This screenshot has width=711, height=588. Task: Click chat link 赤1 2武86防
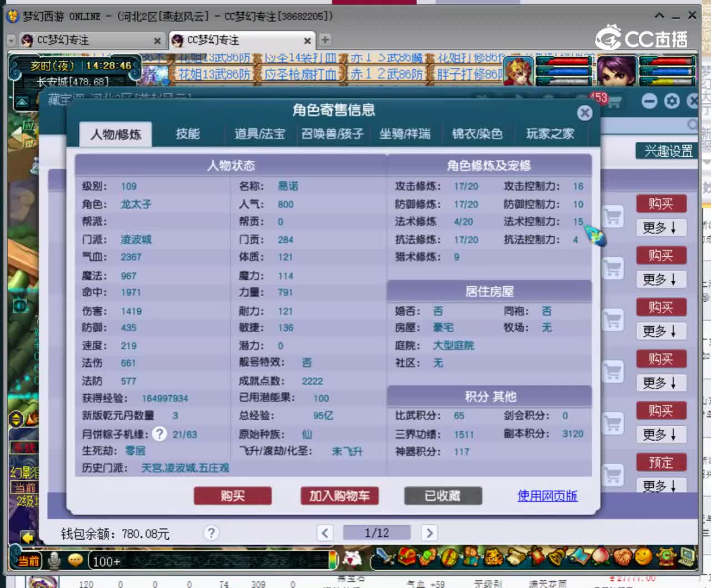387,74
